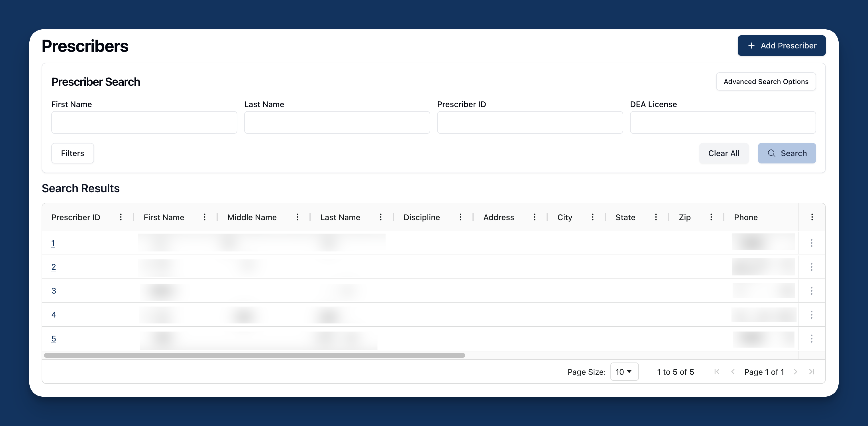Screen dimensions: 868x426
Task: Open row actions for prescriber 3
Action: tap(811, 291)
